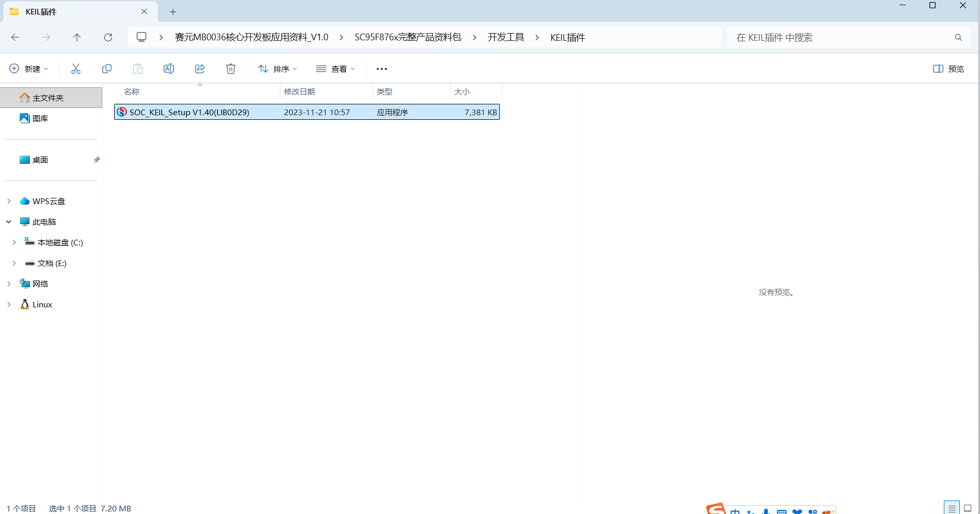Navigate to 开发工具 in breadcrumb

(506, 37)
